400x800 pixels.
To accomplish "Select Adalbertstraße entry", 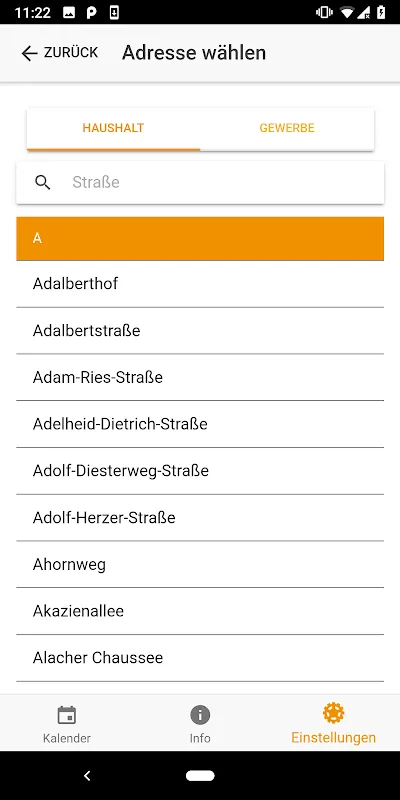I will click(200, 331).
